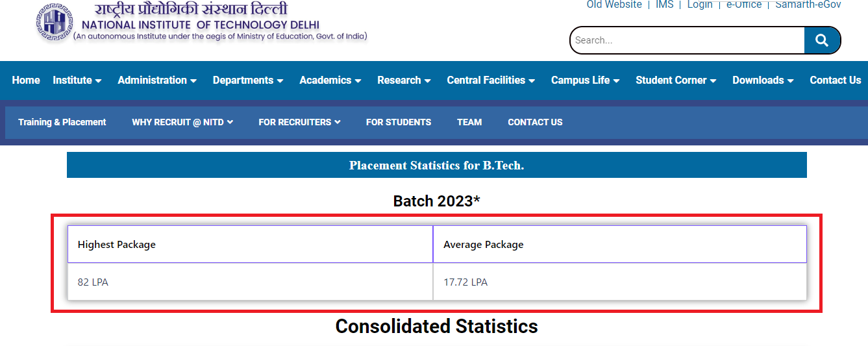Click the Placement Statistics for B.Tech. banner
Viewport: 868px width, 346px height.
(437, 165)
